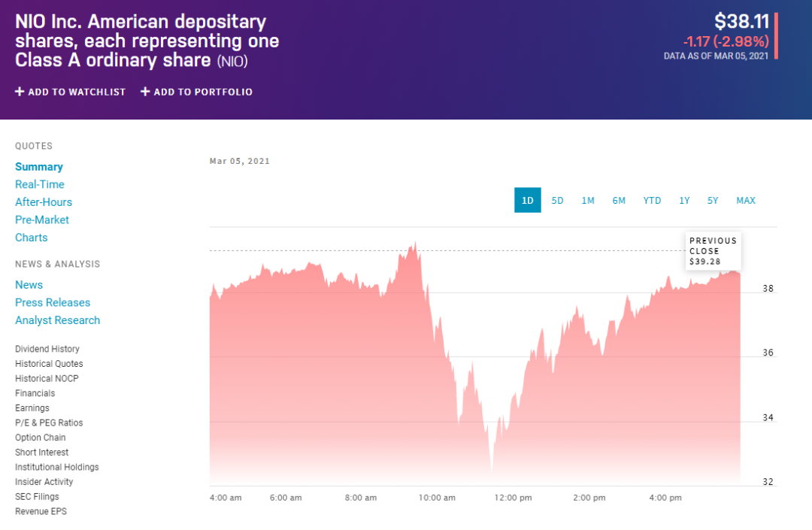Click the QUOTES section heading
The width and height of the screenshot is (812, 530).
[x=34, y=146]
